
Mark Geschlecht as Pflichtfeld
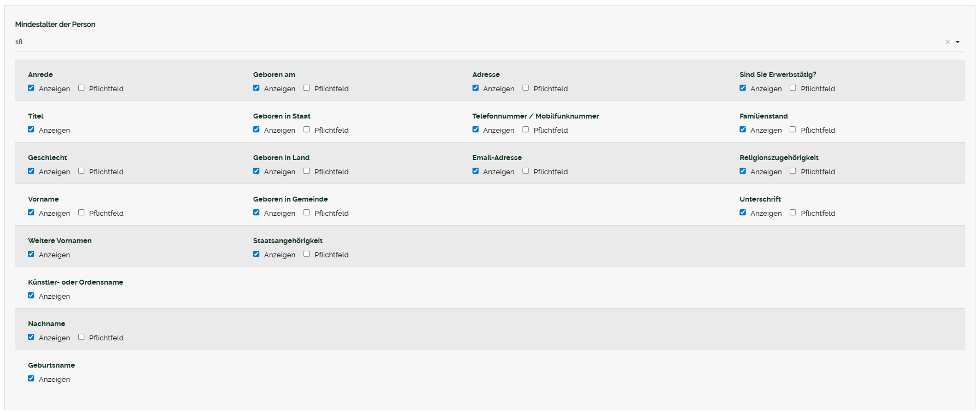pyautogui.click(x=81, y=171)
